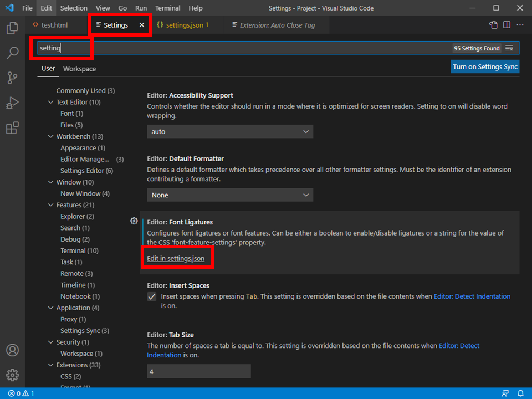The image size is (532, 399).
Task: Open the Go menu
Action: pyautogui.click(x=122, y=8)
